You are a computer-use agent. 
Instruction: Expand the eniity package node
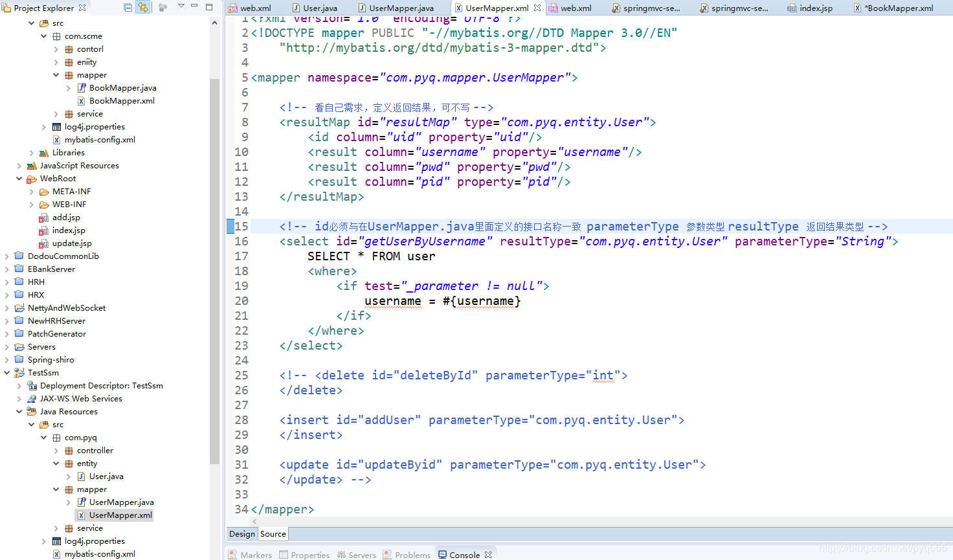[x=56, y=62]
